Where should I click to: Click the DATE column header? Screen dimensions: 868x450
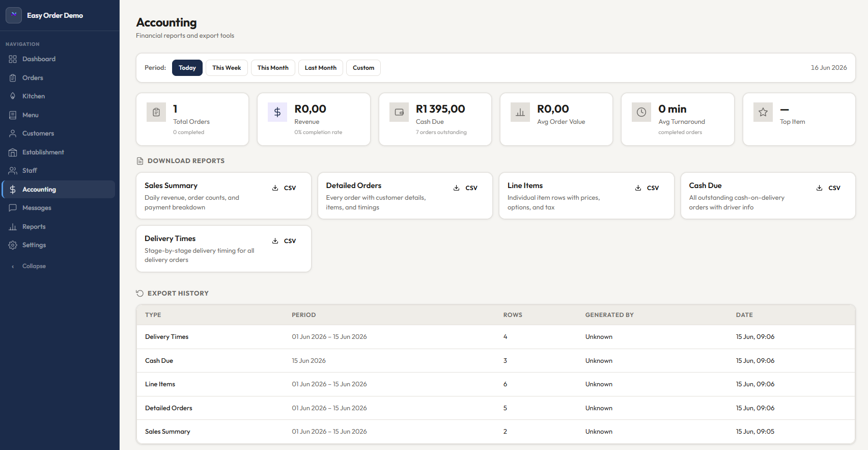point(744,315)
